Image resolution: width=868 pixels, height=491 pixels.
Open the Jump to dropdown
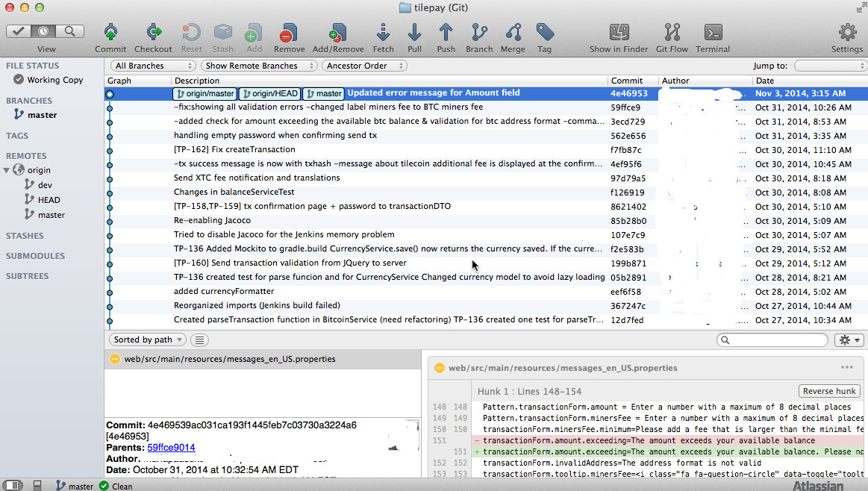(x=831, y=66)
